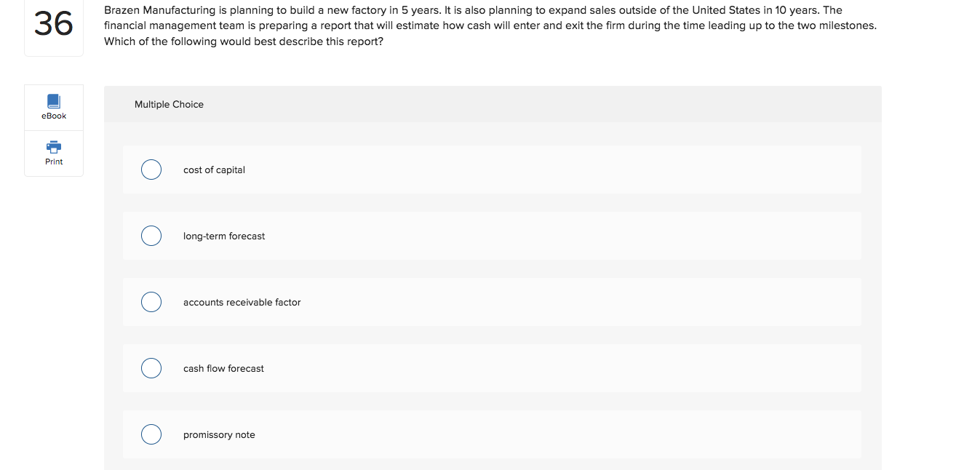Select the 'cash flow forecast' radio button
Image resolution: width=980 pixels, height=470 pixels.
(151, 367)
